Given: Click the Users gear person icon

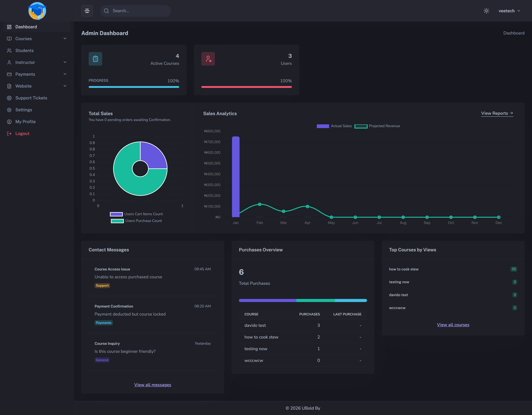Looking at the screenshot, I should pos(208,59).
